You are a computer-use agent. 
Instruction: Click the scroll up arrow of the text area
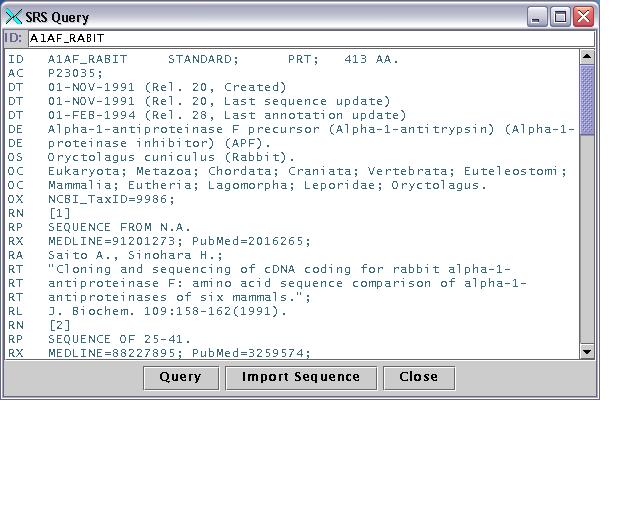(587, 58)
